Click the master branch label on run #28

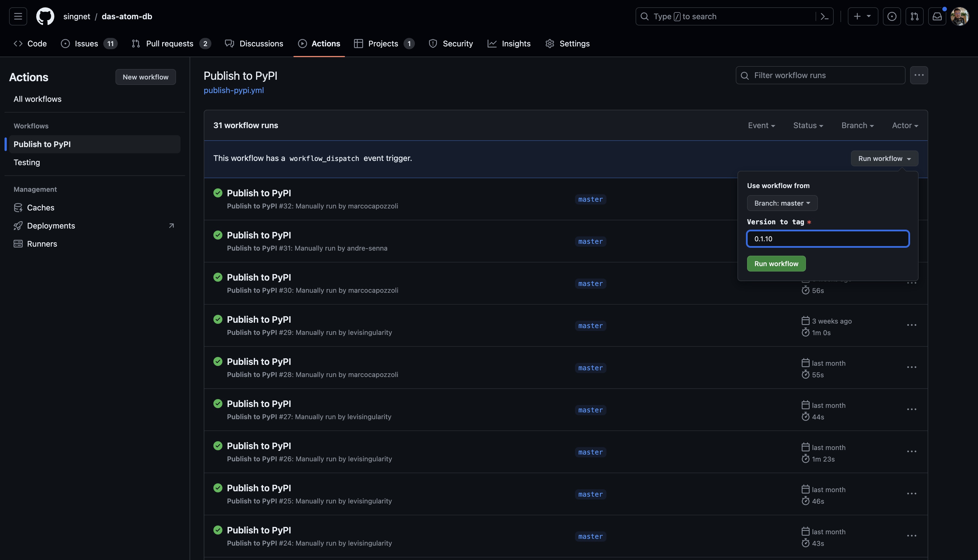click(590, 368)
